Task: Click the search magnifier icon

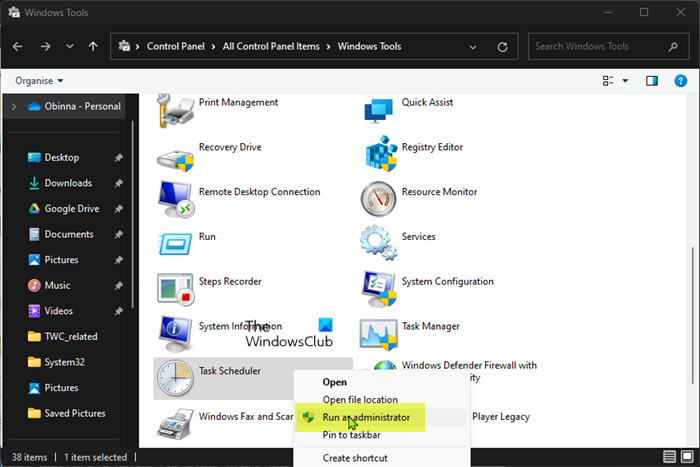Action: pyautogui.click(x=673, y=46)
